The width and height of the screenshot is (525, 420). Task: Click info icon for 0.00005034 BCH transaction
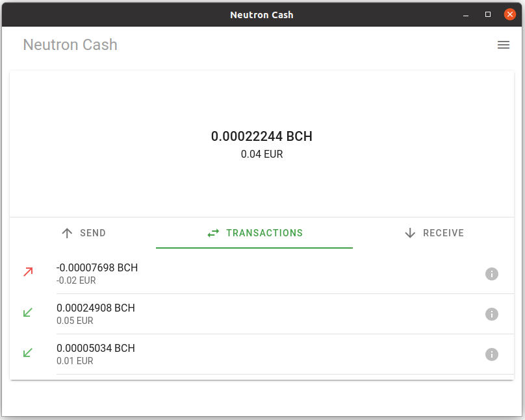491,354
